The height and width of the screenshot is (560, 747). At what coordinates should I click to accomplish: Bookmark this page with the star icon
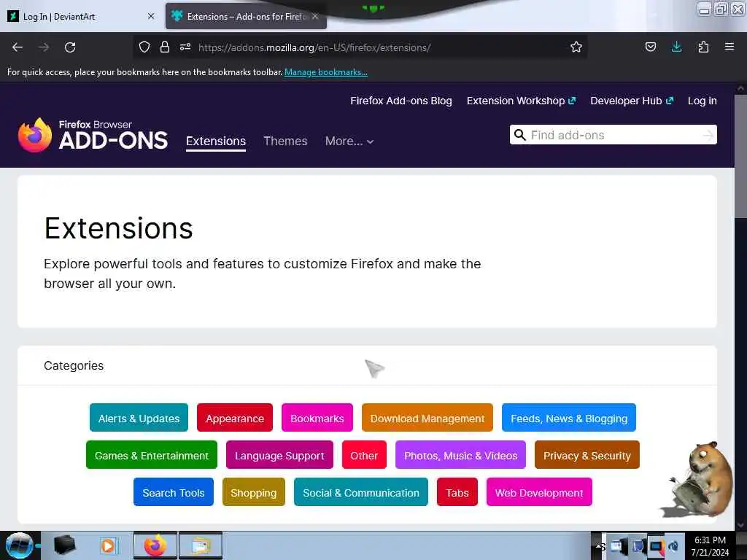point(576,47)
